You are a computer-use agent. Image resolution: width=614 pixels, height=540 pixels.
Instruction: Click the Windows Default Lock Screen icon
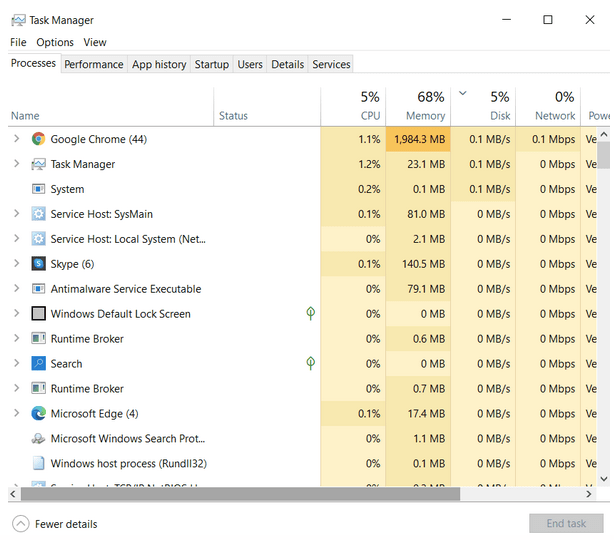pyautogui.click(x=38, y=314)
